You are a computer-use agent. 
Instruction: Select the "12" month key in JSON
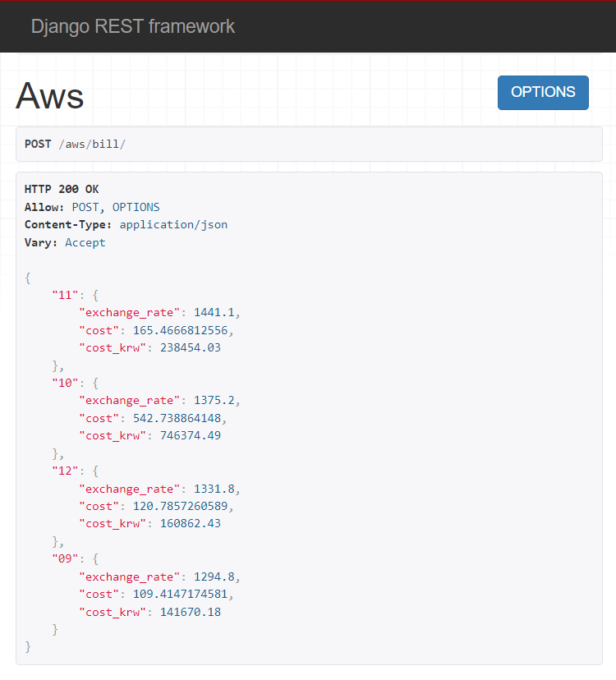click(x=65, y=471)
